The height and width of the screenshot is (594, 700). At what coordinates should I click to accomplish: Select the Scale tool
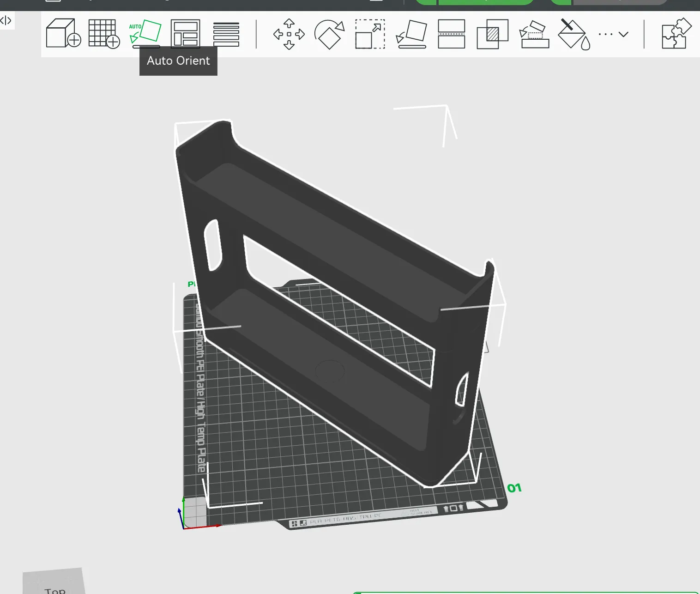click(x=370, y=34)
